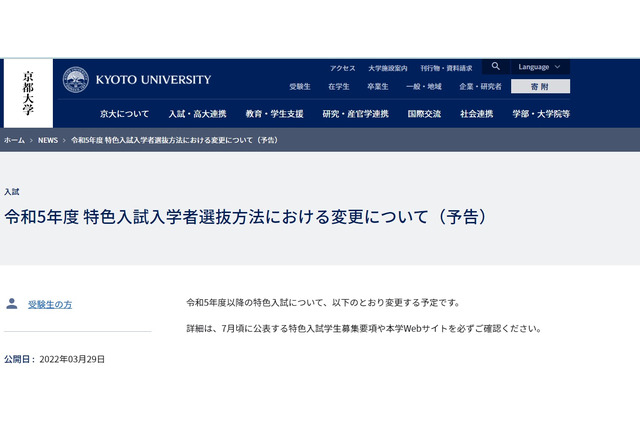Select 一般・地域 audience menu item
Screen dimensions: 640x426
pos(424,87)
